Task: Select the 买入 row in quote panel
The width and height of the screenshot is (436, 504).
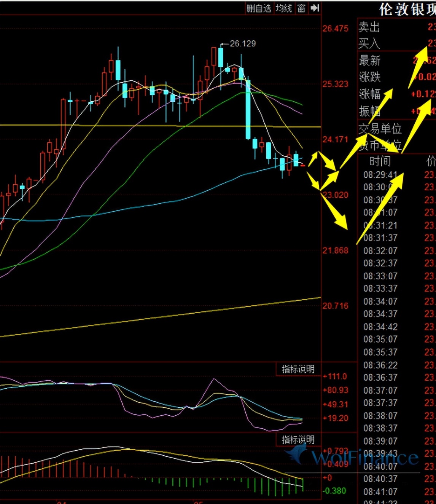Action: (x=397, y=43)
